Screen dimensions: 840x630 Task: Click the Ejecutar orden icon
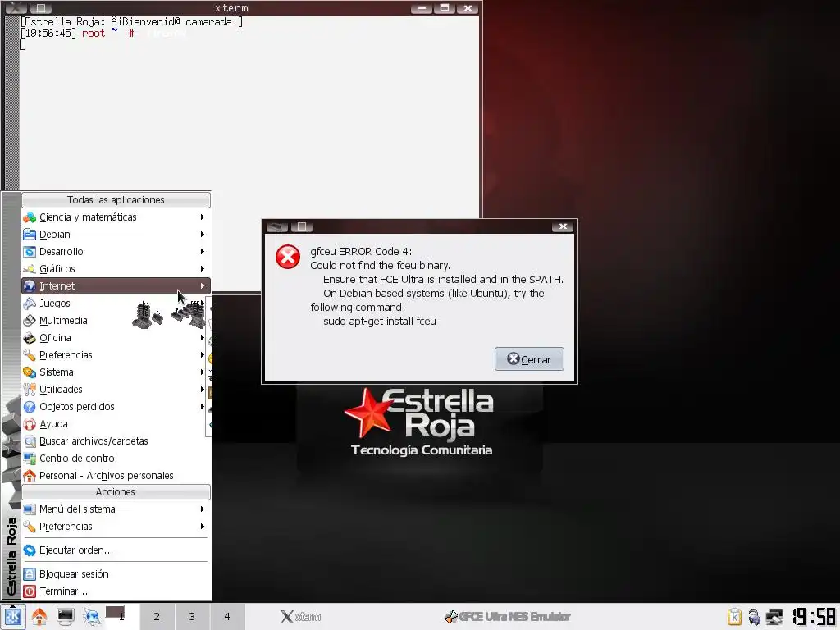30,550
